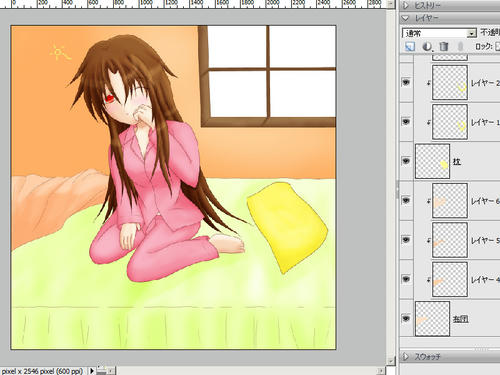Hide the レイヤー 1 layer eye

click(x=406, y=121)
